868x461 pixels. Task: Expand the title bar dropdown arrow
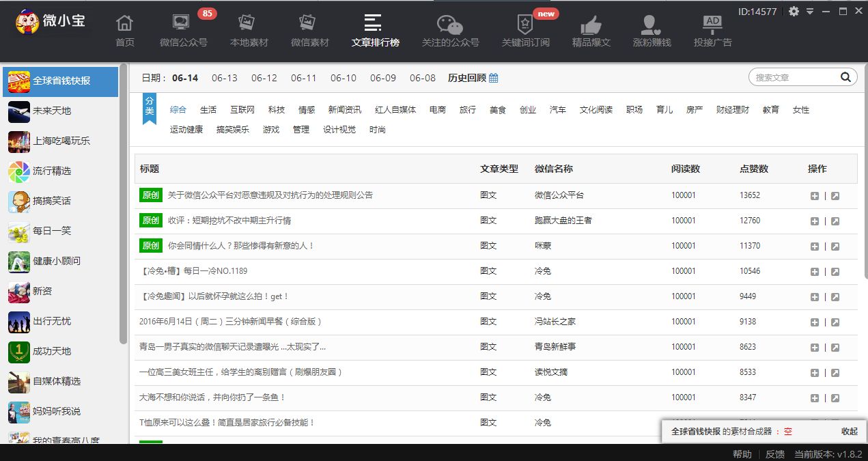[810, 12]
